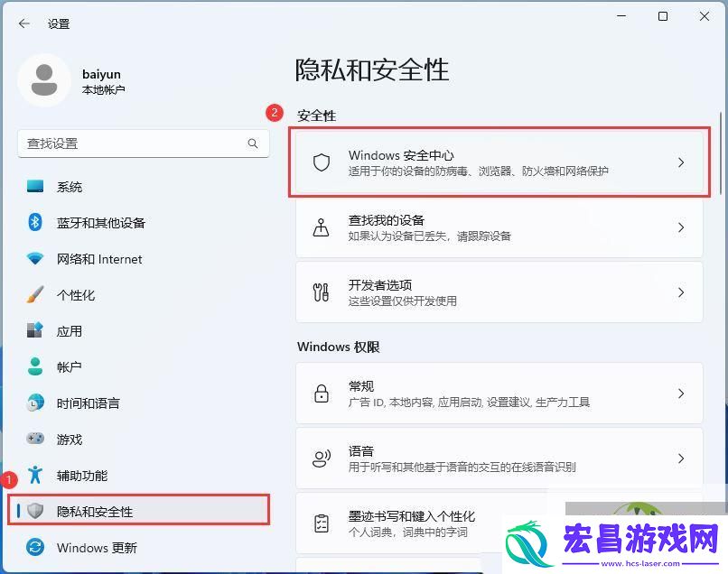Maximize the Settings window
The width and height of the screenshot is (728, 574).
point(663,16)
